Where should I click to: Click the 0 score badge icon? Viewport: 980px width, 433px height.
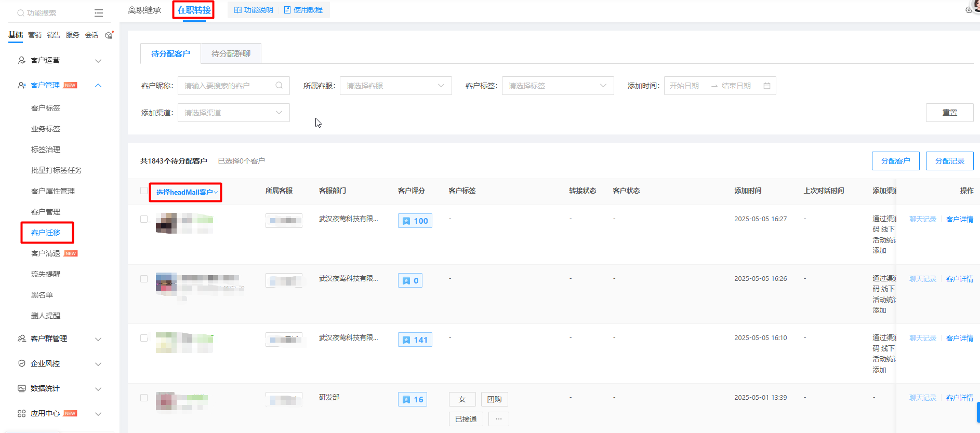point(406,281)
